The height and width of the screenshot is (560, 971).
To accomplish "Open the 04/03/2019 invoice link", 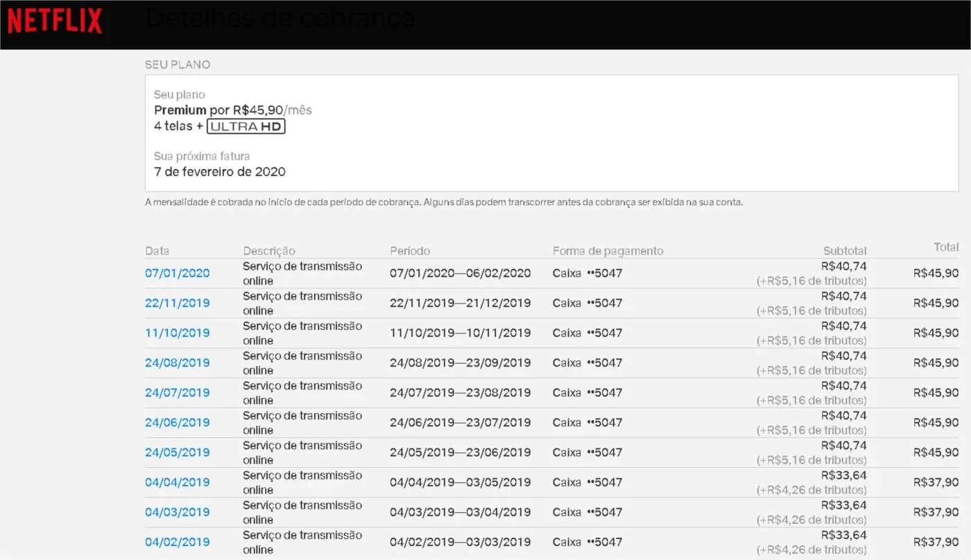I will (x=178, y=511).
